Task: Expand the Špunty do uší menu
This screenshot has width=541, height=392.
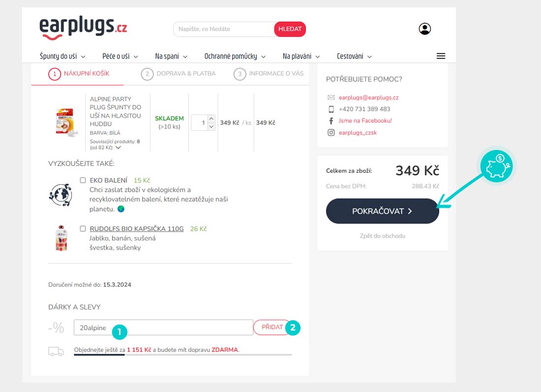Action: tap(62, 56)
